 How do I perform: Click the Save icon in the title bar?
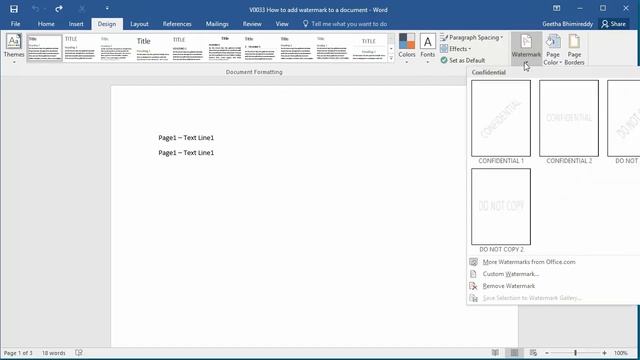pos(13,9)
